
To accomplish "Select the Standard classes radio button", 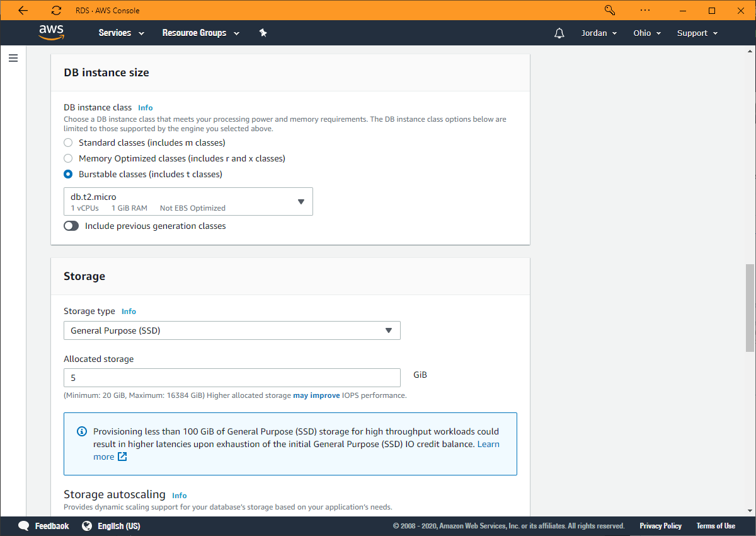I will tap(68, 143).
